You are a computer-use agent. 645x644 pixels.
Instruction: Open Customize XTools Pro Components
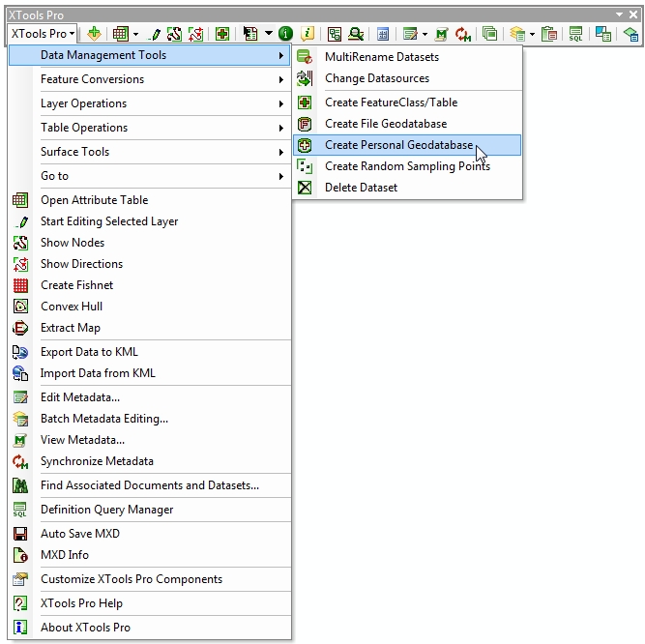150,579
